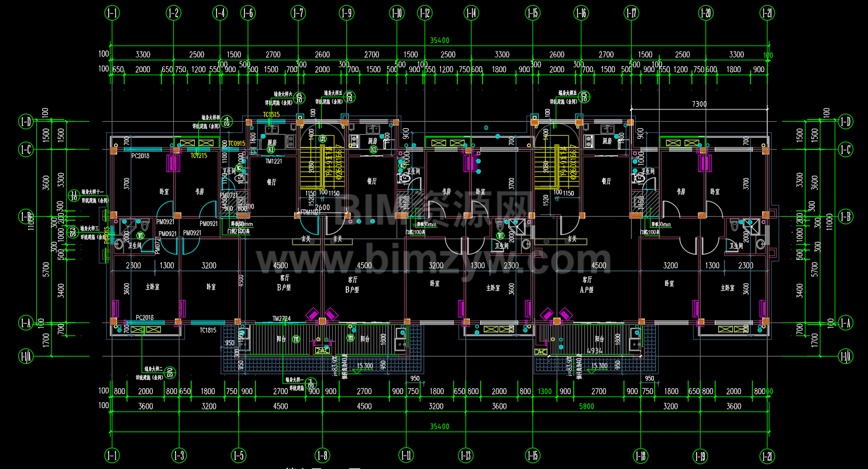Viewport: 868px width, 469px height.
Task: Select the 4/09 wall detail callout bubble
Action: coord(227,121)
